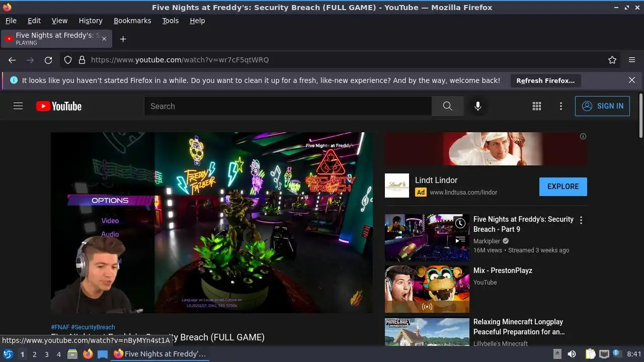The image size is (644, 362).
Task: Open a new tab with plus button
Action: [123, 39]
